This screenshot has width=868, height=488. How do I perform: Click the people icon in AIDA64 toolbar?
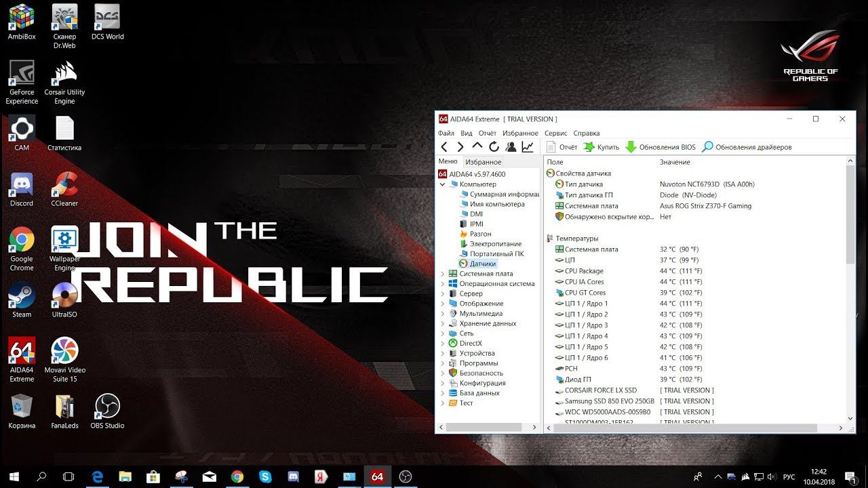coord(511,147)
